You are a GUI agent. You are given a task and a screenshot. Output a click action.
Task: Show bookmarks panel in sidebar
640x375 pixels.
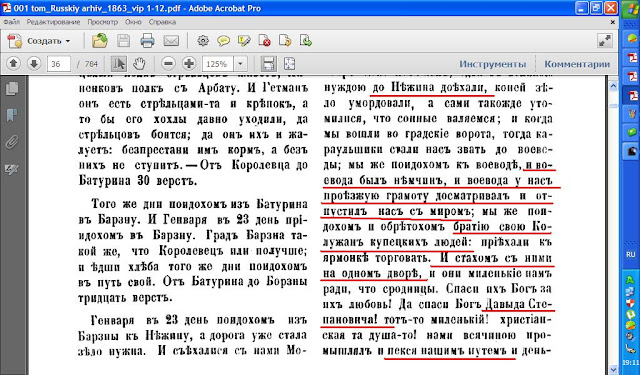click(x=12, y=115)
